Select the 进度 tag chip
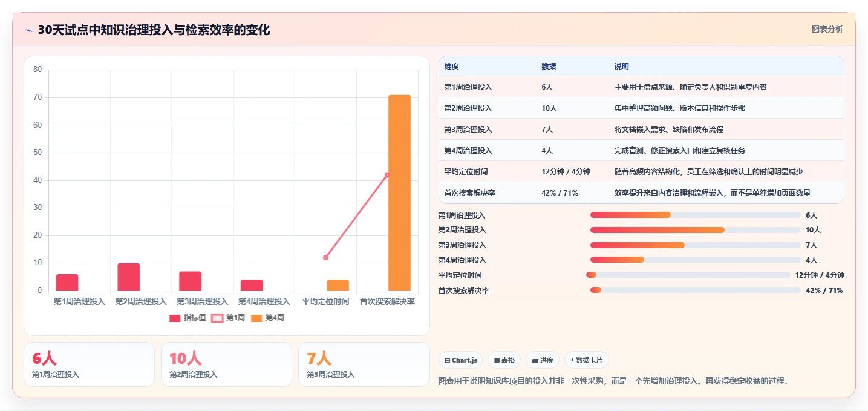The width and height of the screenshot is (868, 411). [543, 360]
